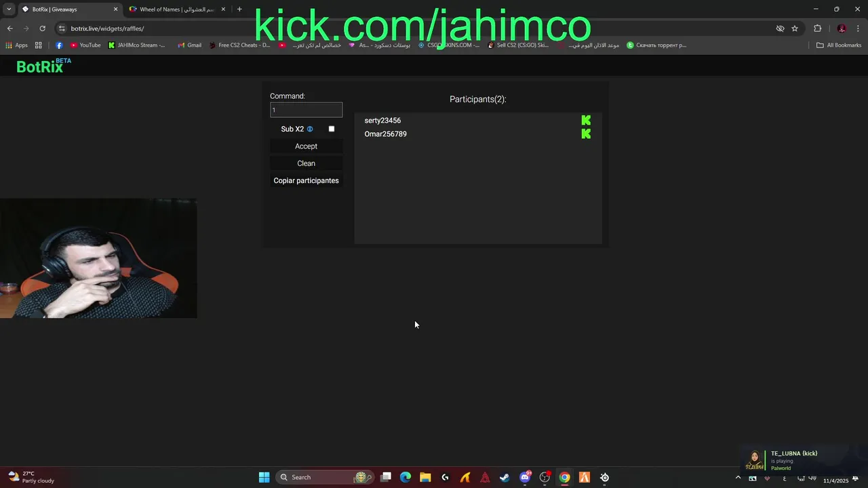
Task: Click the Accept button
Action: (306, 146)
